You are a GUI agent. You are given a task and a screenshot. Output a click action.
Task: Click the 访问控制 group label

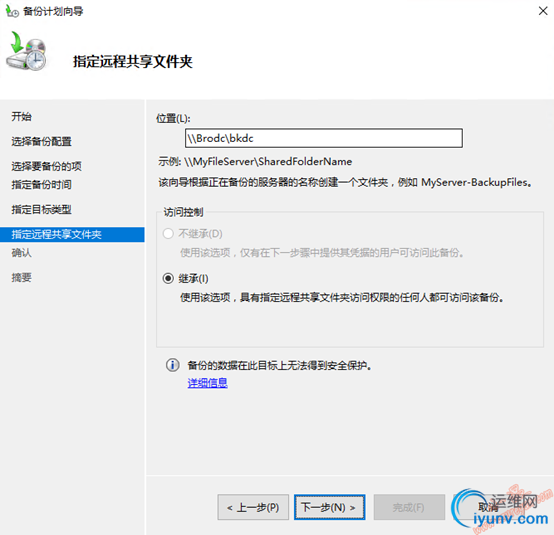pos(183,212)
